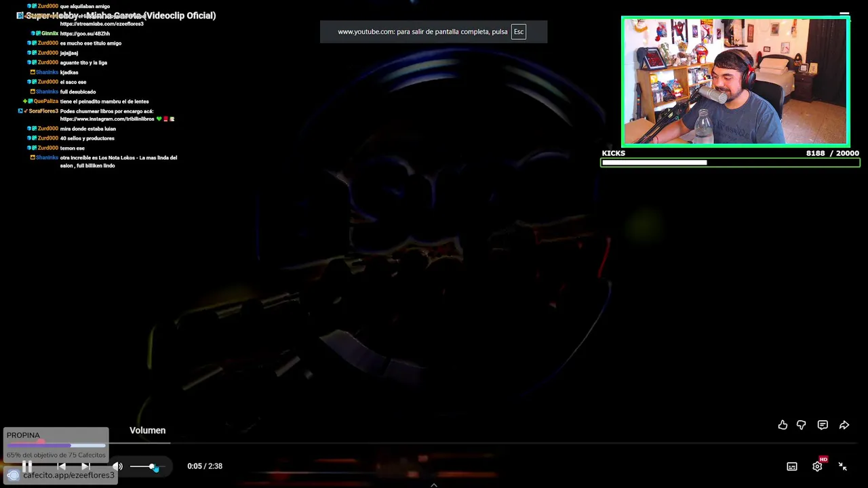Click chat message 'tiene el peinadito mambru'

coord(104,102)
